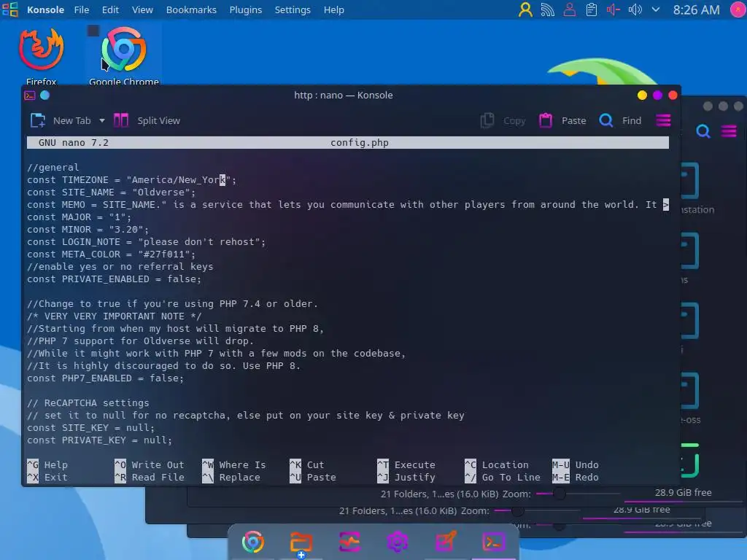Open Chrome from the dock

coord(253,542)
